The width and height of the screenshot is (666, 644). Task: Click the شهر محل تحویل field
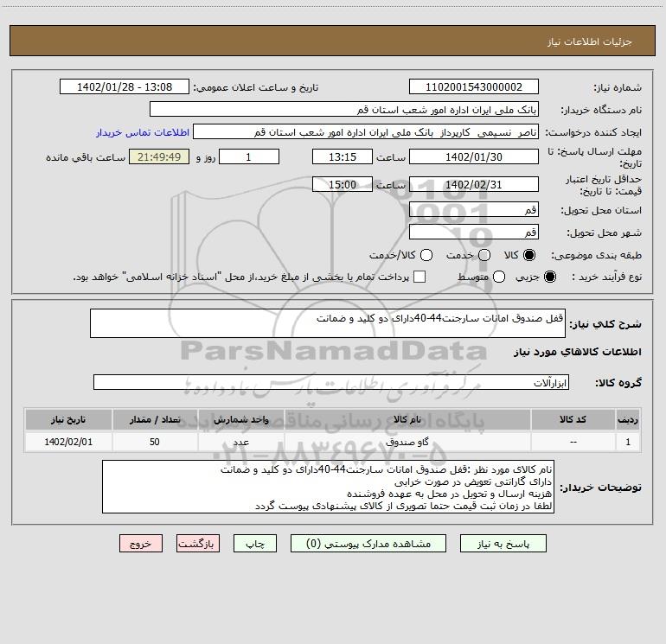tap(474, 232)
